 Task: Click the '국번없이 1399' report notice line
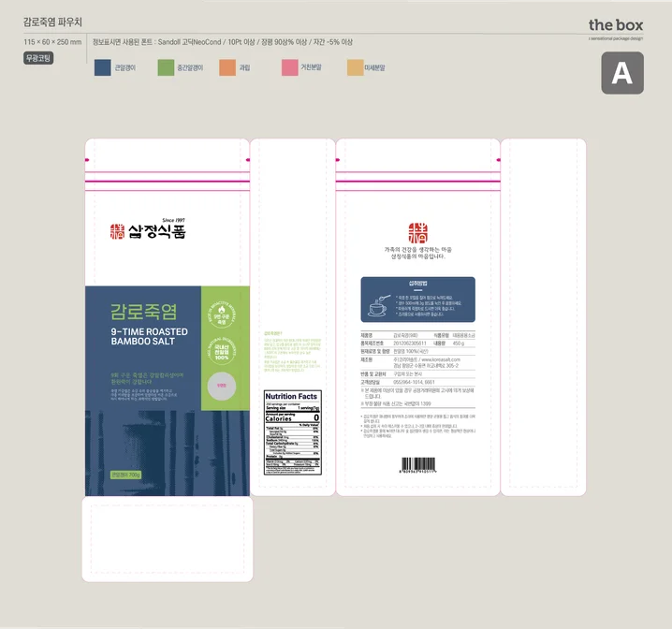(x=396, y=403)
